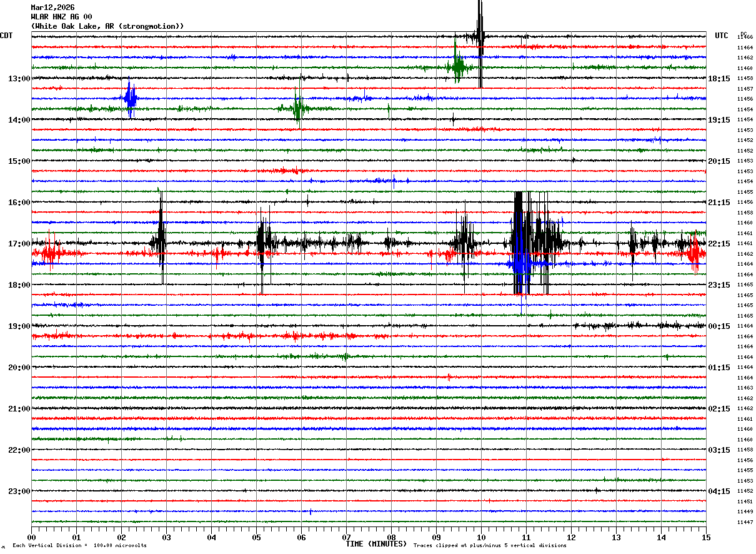
Task: Select the 17:00 CDT time label
Action: click(x=19, y=244)
